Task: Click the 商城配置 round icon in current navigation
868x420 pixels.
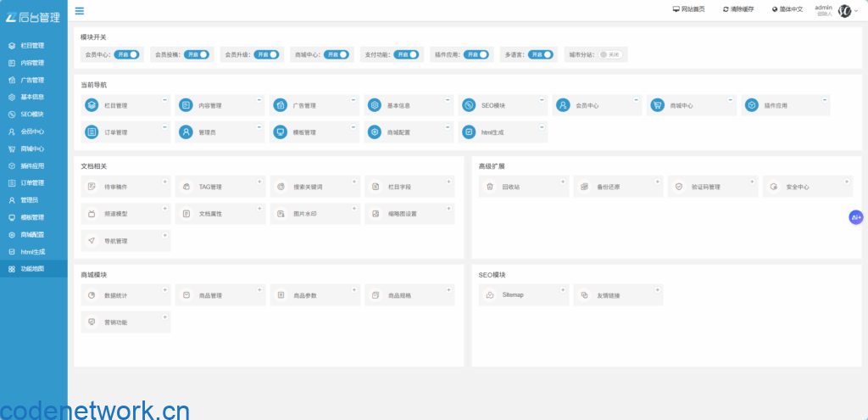Action: click(x=375, y=132)
